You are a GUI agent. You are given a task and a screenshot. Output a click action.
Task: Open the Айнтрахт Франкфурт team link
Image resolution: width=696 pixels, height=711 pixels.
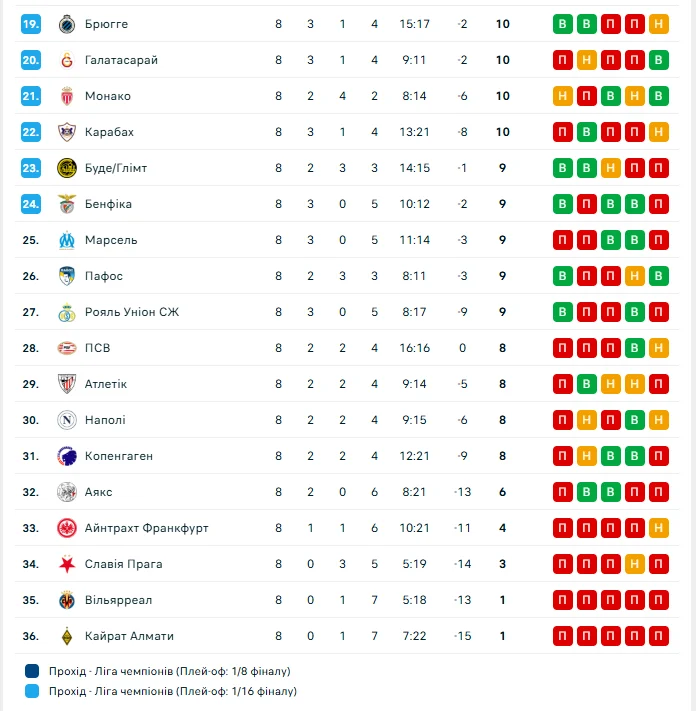(146, 528)
